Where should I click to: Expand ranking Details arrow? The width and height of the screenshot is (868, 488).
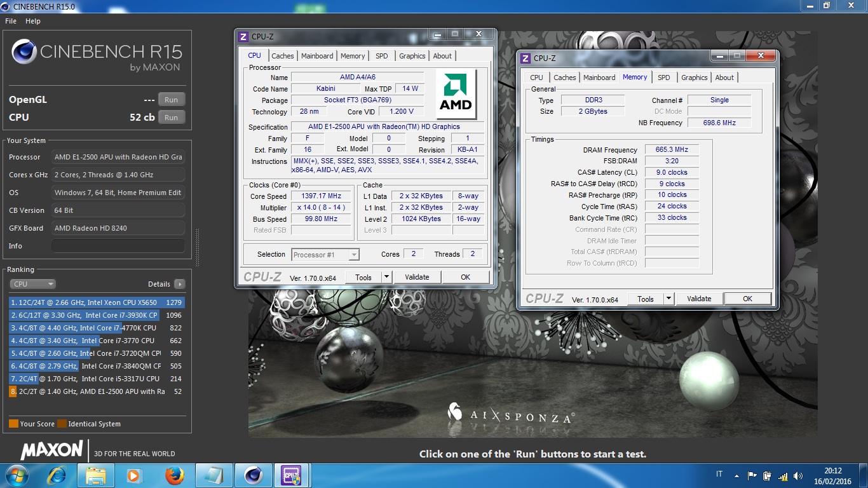(x=180, y=284)
